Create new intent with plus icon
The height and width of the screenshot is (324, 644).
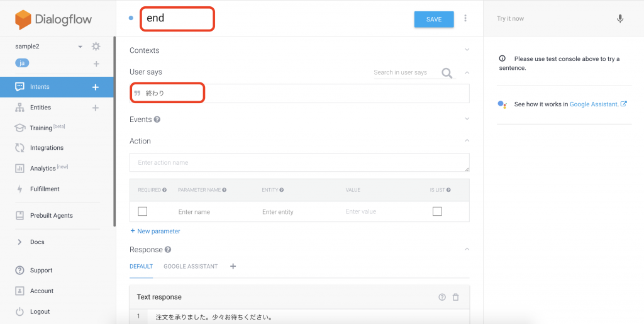96,87
